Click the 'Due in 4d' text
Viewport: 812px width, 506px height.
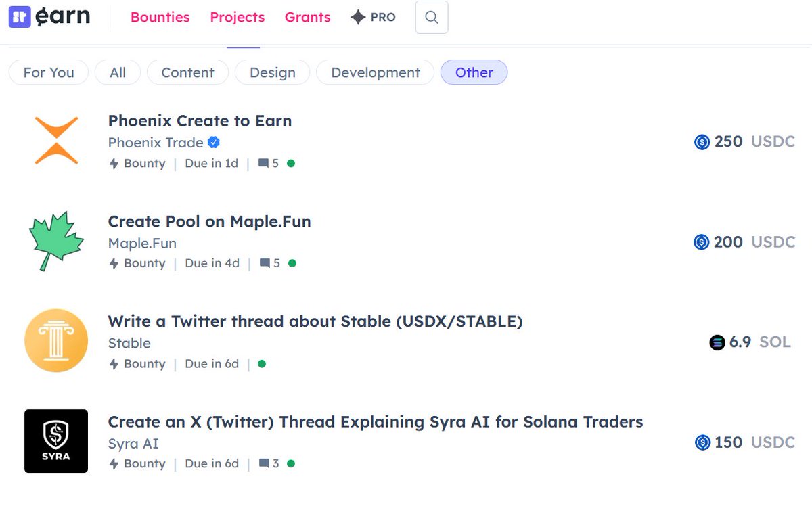tap(212, 264)
